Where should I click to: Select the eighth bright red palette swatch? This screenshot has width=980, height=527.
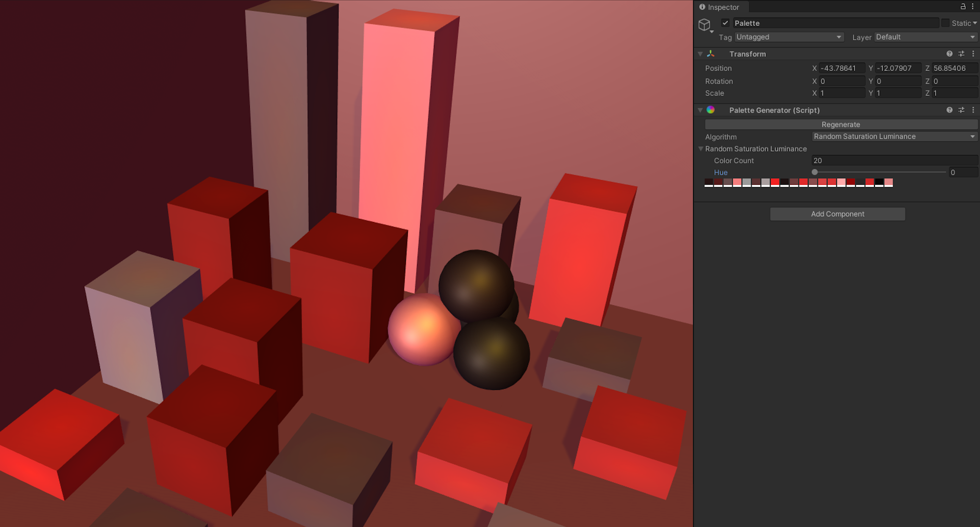(775, 183)
